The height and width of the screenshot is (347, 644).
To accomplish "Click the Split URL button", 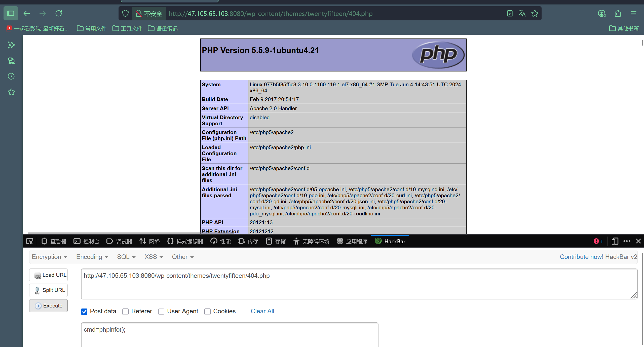I will pyautogui.click(x=49, y=290).
